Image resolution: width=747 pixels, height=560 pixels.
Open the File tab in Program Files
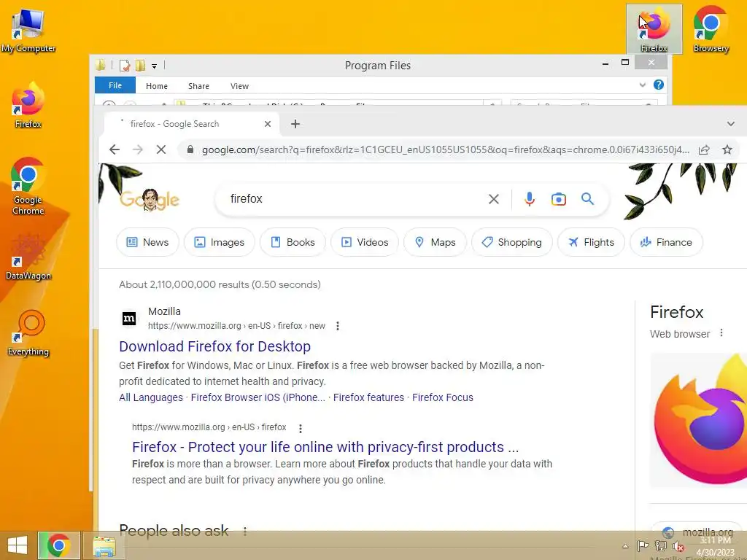point(115,85)
